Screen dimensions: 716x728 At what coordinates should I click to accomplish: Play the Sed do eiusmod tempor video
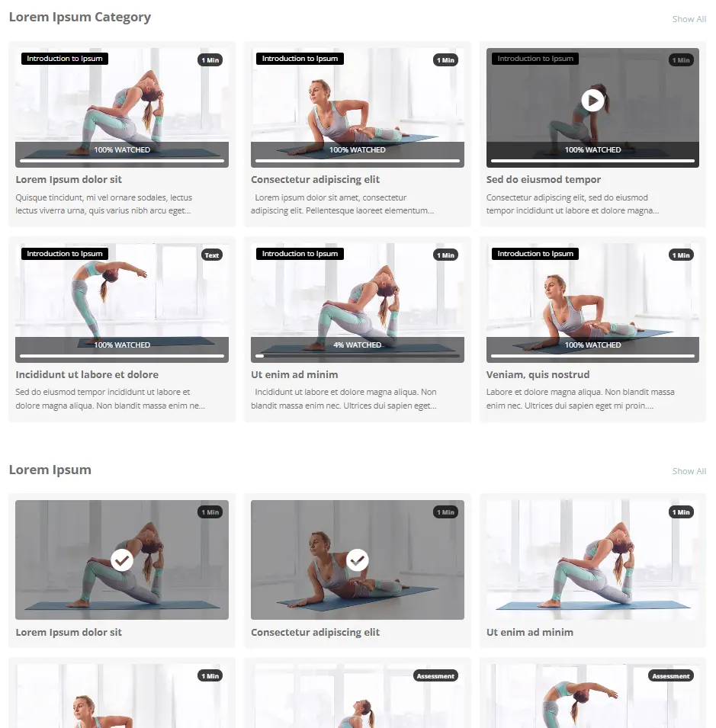pyautogui.click(x=592, y=101)
